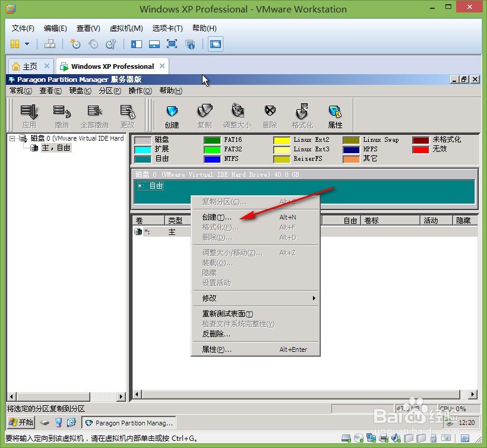The width and height of the screenshot is (487, 448).
Task: Open the 虚拟机(M) menu
Action: click(x=126, y=28)
